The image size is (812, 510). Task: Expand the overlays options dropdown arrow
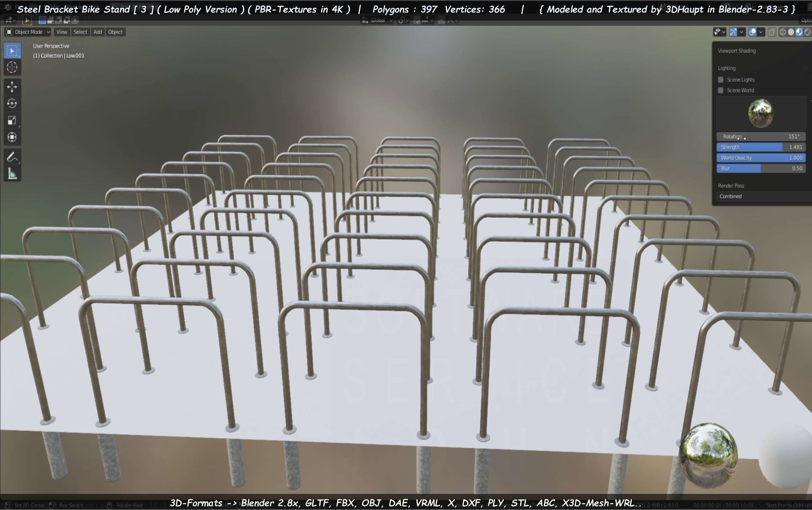[761, 32]
